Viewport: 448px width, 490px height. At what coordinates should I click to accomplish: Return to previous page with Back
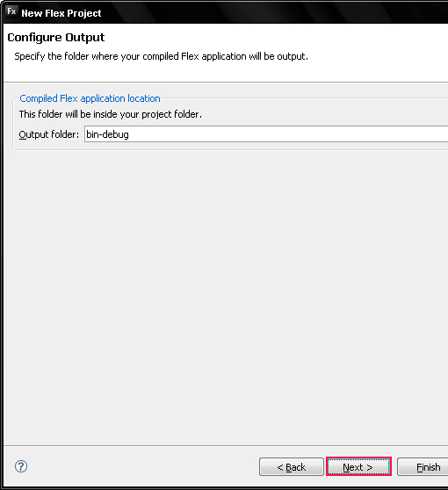click(x=292, y=467)
